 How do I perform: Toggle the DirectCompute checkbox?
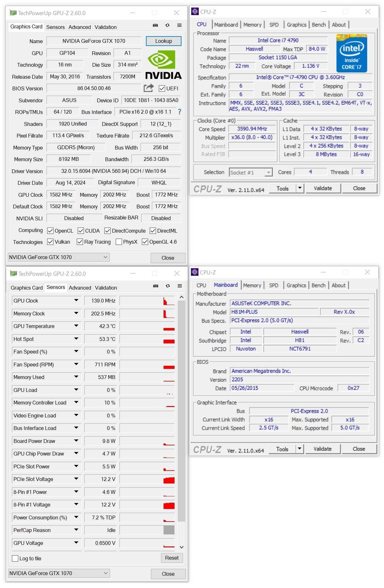[108, 231]
